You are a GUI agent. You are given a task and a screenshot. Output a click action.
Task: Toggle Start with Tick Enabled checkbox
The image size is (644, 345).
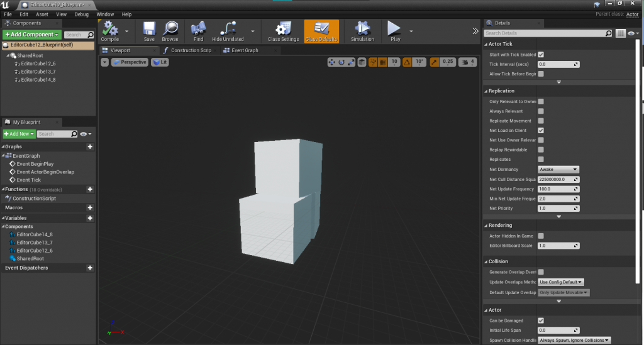click(x=541, y=55)
